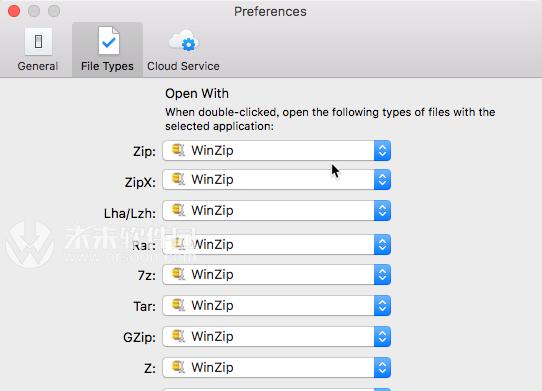This screenshot has height=391, width=542.
Task: Expand the GZip application dropdown arrows
Action: 382,336
